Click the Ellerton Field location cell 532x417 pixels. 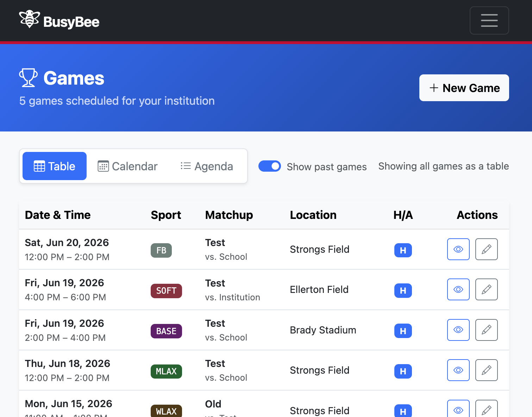tap(319, 289)
